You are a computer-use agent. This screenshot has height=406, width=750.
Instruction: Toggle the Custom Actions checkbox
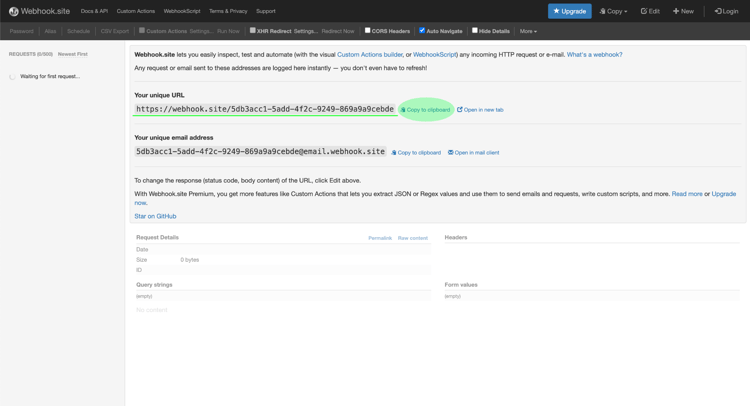click(x=142, y=31)
